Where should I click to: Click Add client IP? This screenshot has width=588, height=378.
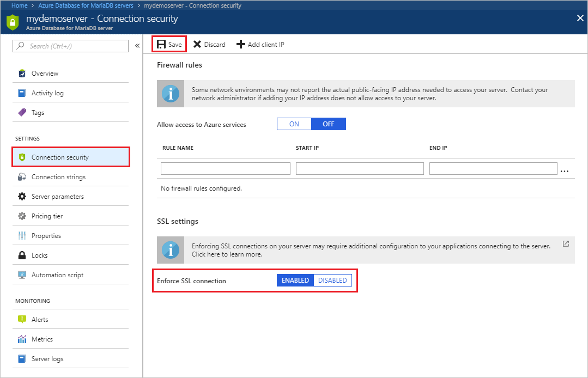point(260,44)
